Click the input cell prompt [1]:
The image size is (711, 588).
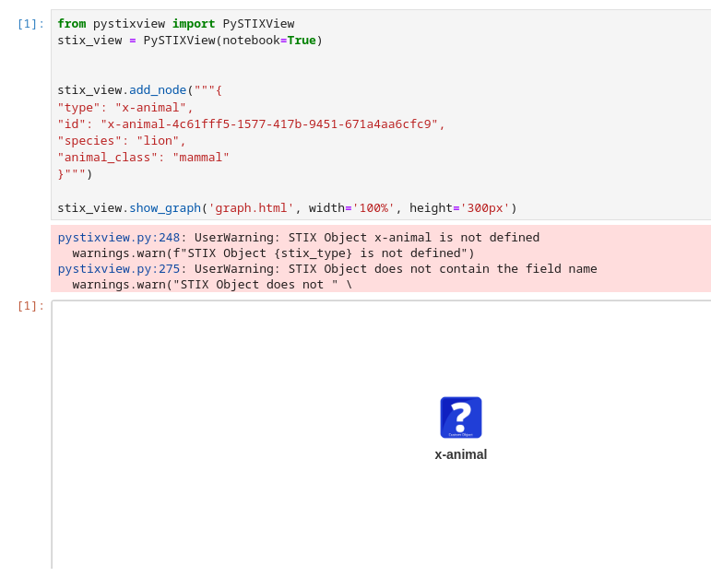pos(30,24)
